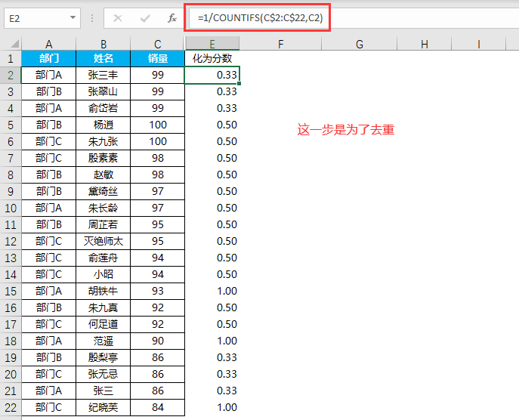Select cell with name 张翠山
The image size is (519, 420).
pos(103,91)
